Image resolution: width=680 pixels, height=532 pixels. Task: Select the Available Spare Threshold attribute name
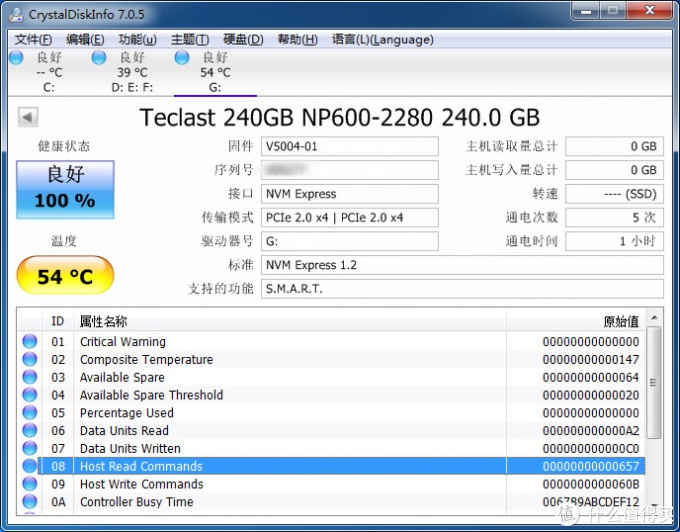pos(151,395)
